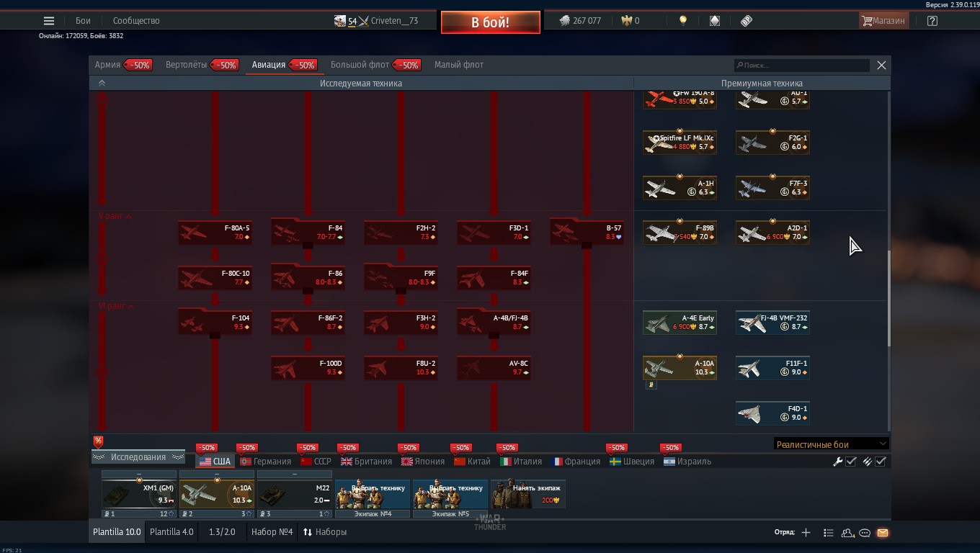Select premium F4D-1 aircraft

tap(772, 413)
